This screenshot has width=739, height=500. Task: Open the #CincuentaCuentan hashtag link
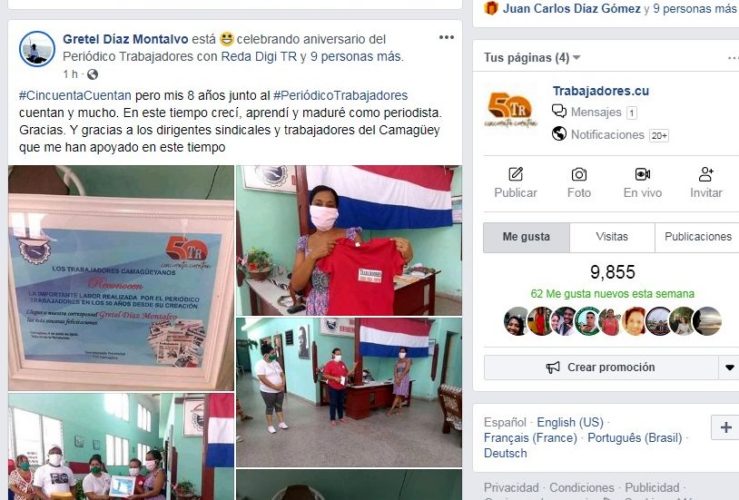(x=75, y=96)
